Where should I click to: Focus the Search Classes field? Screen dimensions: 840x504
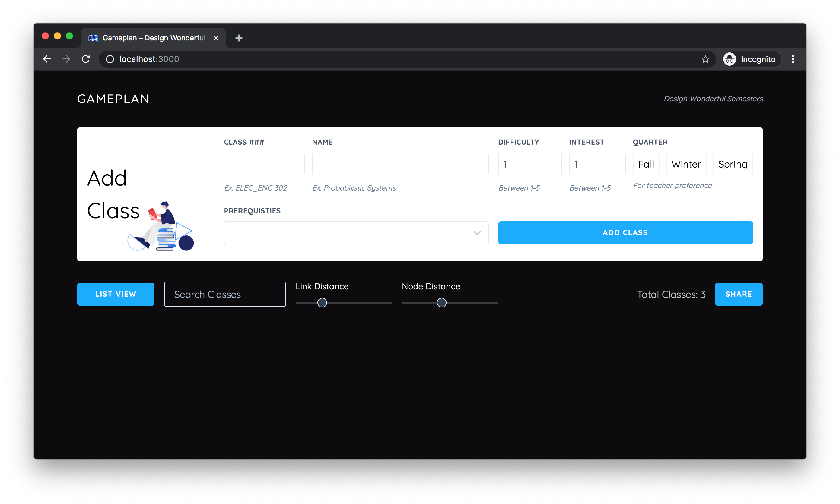click(x=225, y=294)
